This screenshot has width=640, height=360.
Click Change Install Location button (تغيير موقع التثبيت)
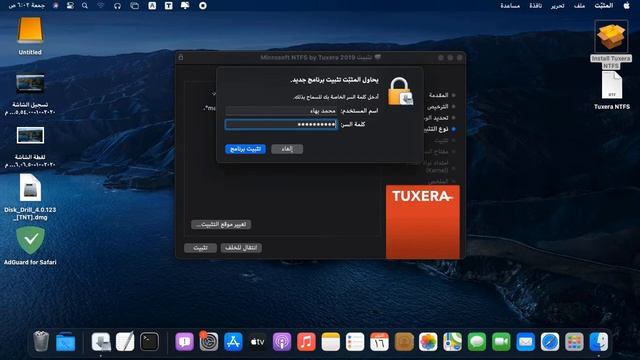coord(221,224)
